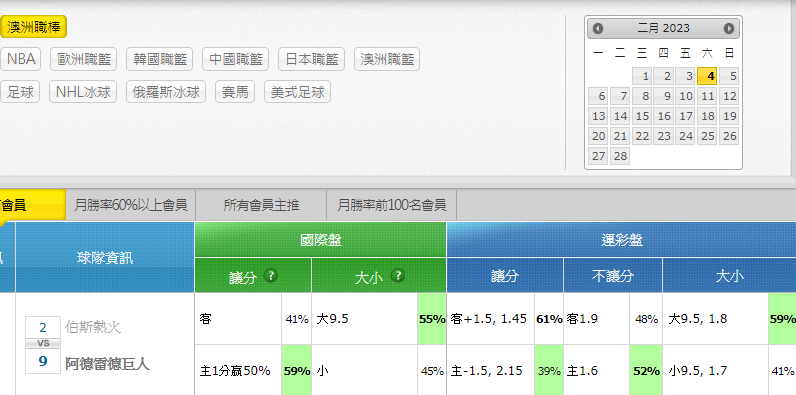Screen dimensions: 796x395
Task: Go to next month in calendar
Action: pyautogui.click(x=729, y=28)
